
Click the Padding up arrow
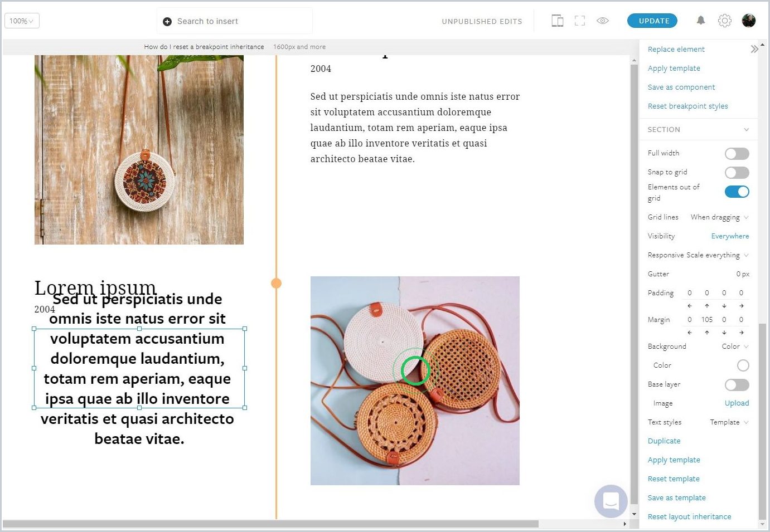pos(707,306)
